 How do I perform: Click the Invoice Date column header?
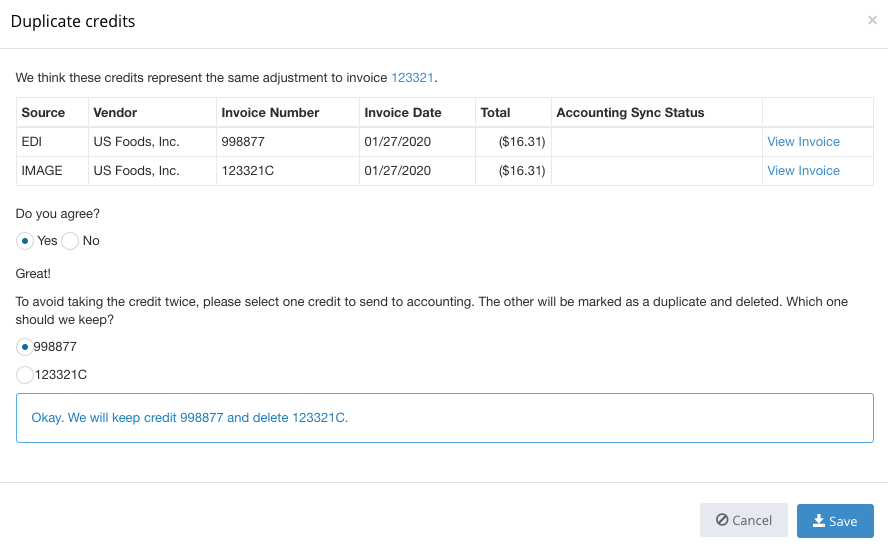coord(403,113)
